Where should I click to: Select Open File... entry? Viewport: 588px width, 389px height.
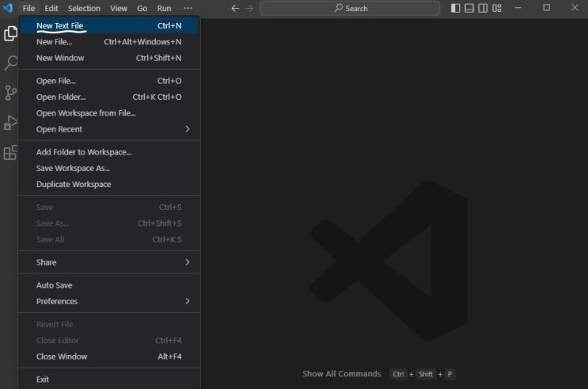[109, 81]
